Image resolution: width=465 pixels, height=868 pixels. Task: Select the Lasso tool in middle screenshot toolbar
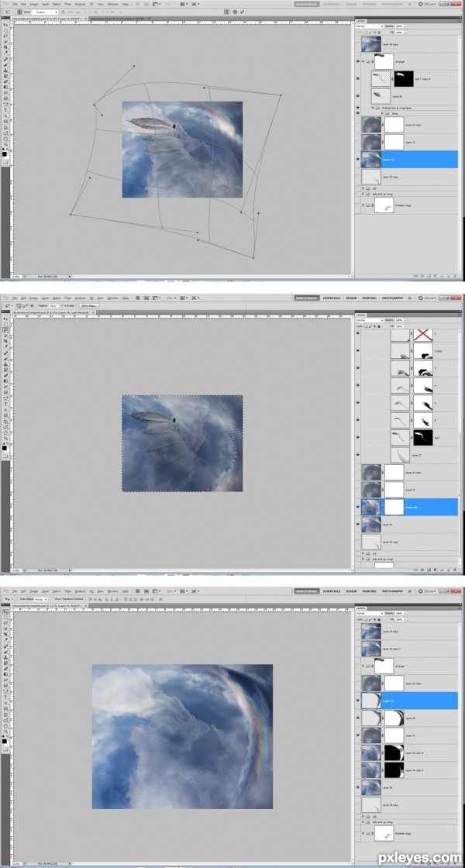5,330
